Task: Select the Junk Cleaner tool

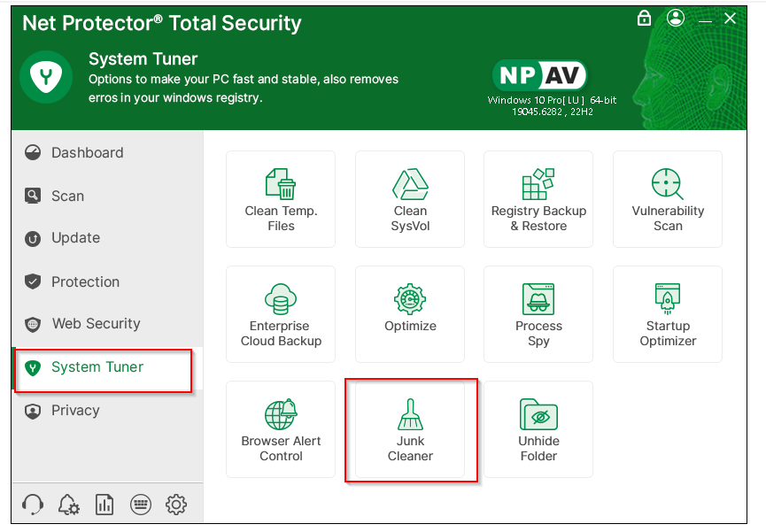Action: click(x=410, y=429)
